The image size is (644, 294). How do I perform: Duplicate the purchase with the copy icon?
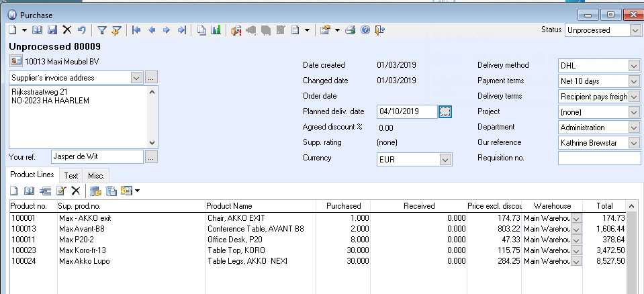(201, 30)
